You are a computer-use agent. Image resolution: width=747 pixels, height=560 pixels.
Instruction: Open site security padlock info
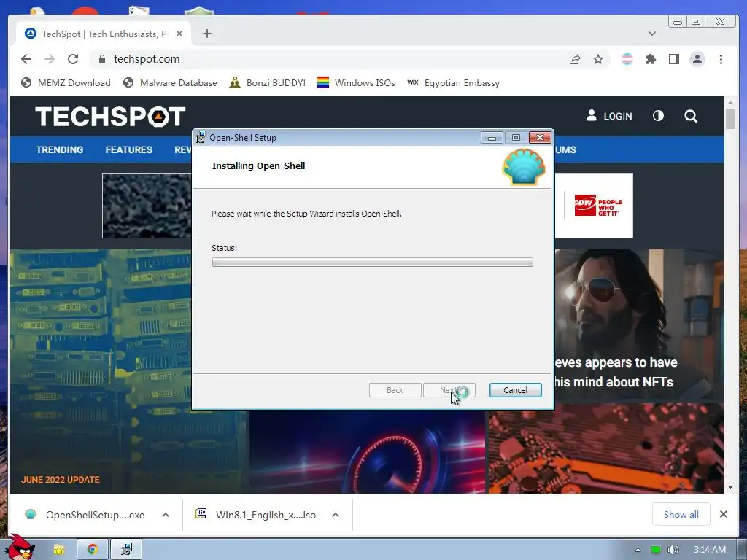pyautogui.click(x=101, y=59)
